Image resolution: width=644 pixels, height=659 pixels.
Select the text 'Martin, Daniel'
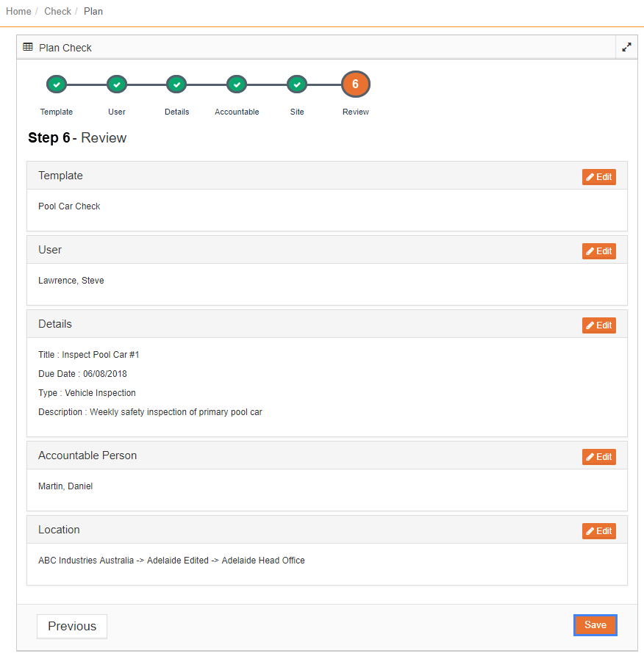65,486
